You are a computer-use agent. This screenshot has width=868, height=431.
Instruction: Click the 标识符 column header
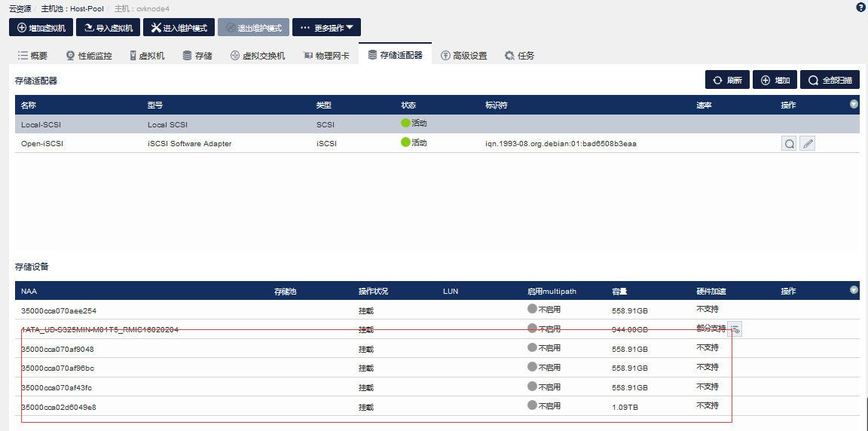click(497, 105)
